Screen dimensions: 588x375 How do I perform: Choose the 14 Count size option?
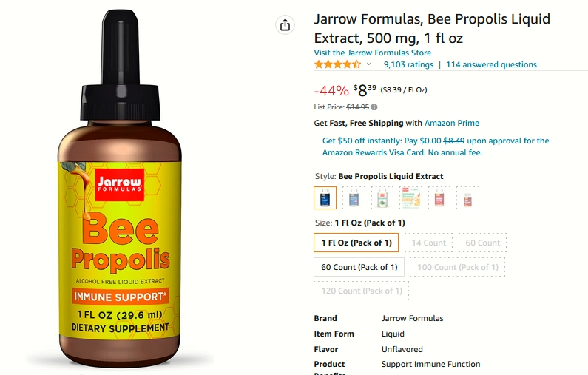point(429,243)
